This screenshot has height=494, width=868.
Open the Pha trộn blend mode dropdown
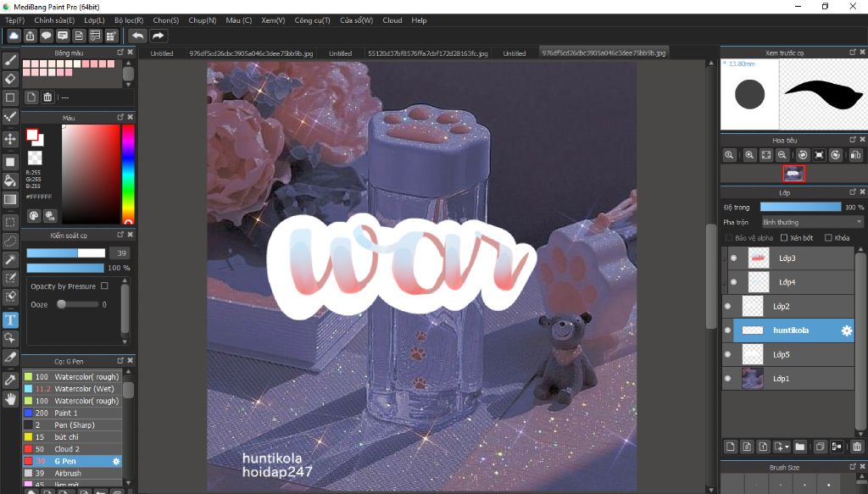point(812,222)
